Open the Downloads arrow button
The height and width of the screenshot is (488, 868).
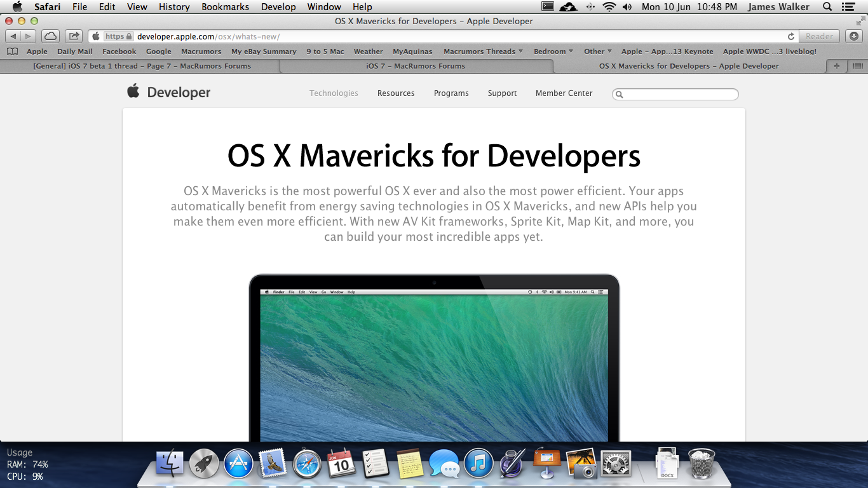tap(854, 36)
